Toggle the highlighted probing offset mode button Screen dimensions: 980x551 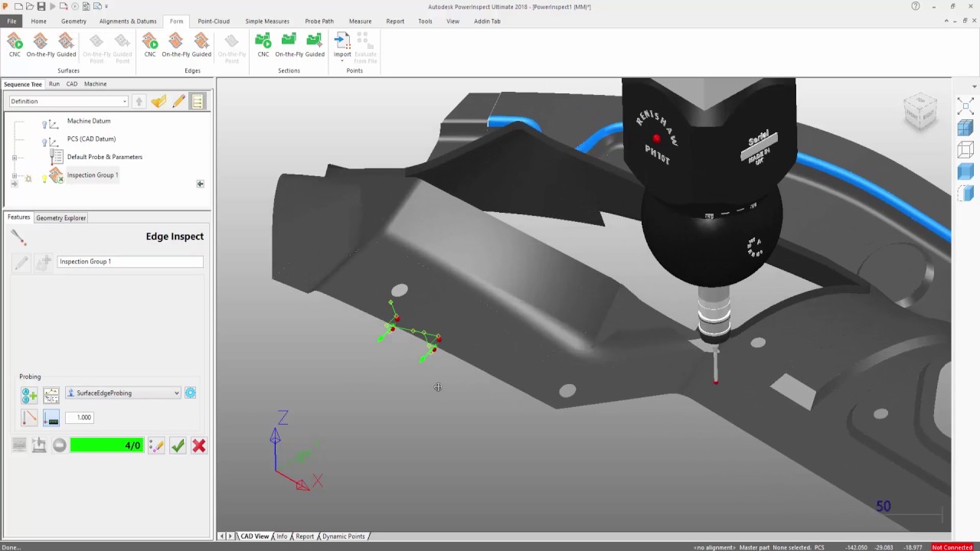(x=51, y=418)
